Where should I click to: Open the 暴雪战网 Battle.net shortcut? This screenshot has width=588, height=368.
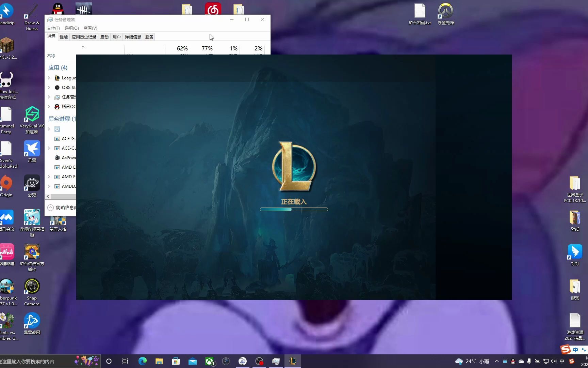tap(32, 324)
